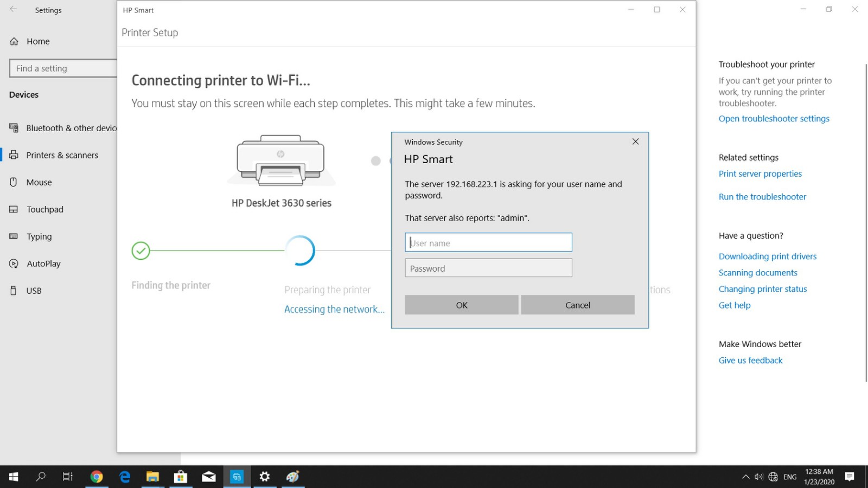Open Mail from the taskbar
The image size is (868, 488).
tap(208, 477)
